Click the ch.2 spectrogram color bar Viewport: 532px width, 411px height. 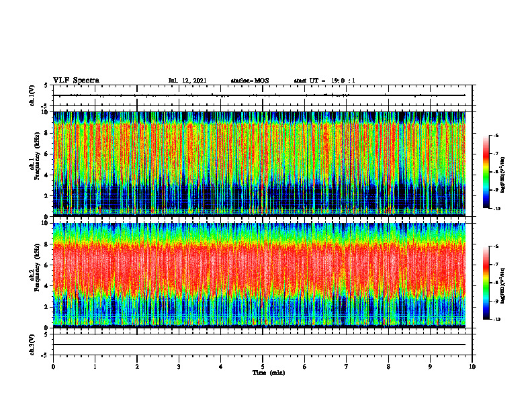(x=486, y=283)
